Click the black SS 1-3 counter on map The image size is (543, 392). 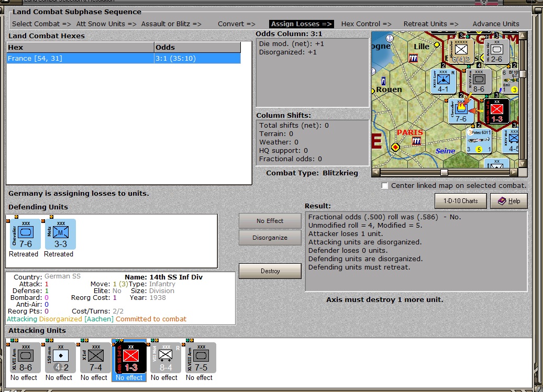(x=496, y=111)
